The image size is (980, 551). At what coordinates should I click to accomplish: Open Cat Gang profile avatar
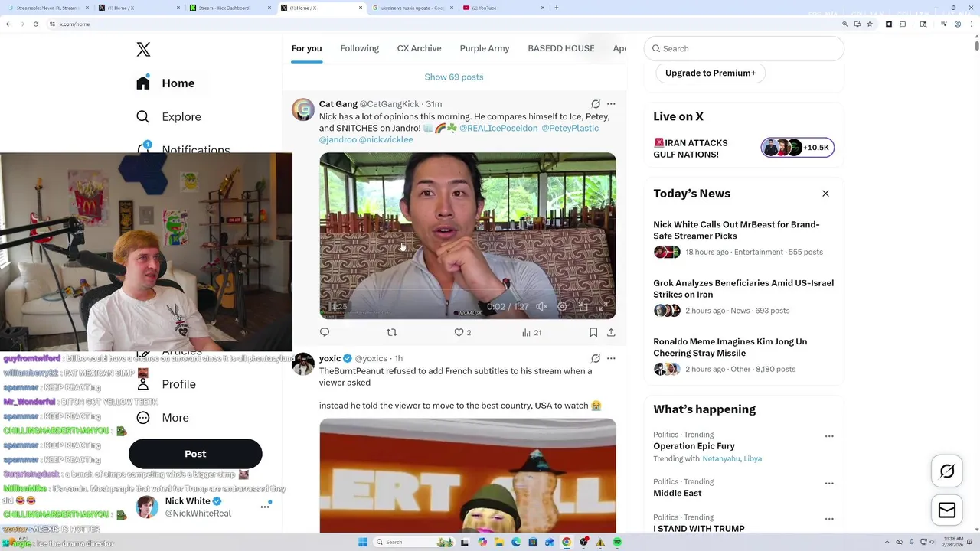303,109
